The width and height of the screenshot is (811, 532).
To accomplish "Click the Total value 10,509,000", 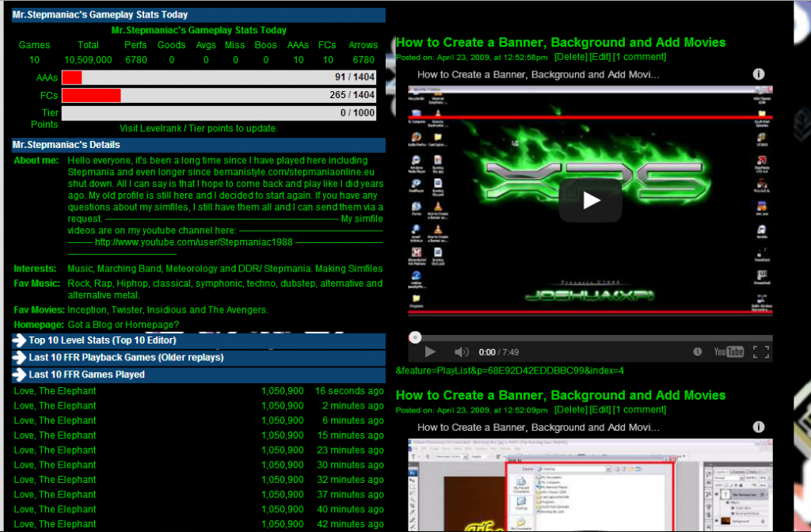I will tap(88, 60).
